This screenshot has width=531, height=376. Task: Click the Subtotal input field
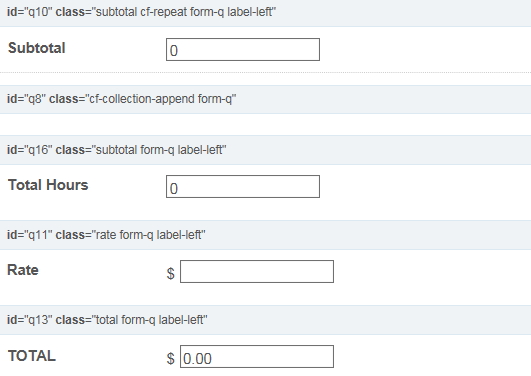[243, 49]
